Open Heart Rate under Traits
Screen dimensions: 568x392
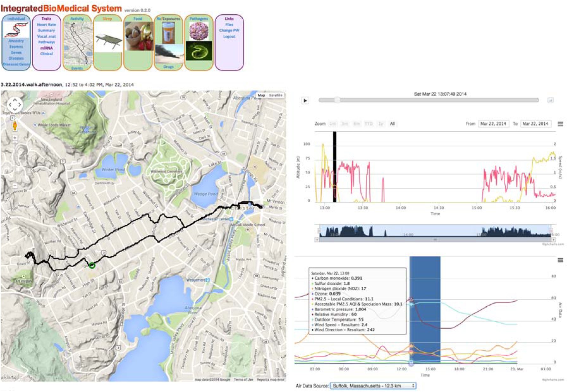tap(47, 25)
